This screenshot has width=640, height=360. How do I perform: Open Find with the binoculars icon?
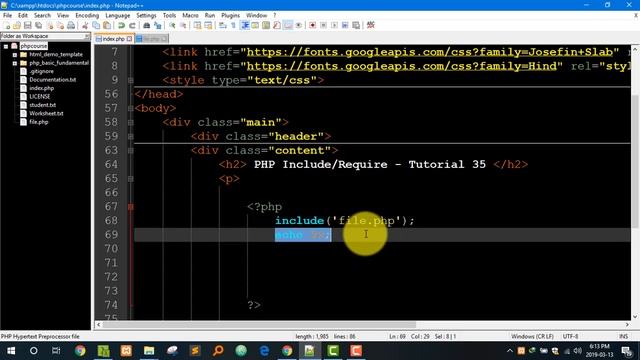[x=147, y=25]
